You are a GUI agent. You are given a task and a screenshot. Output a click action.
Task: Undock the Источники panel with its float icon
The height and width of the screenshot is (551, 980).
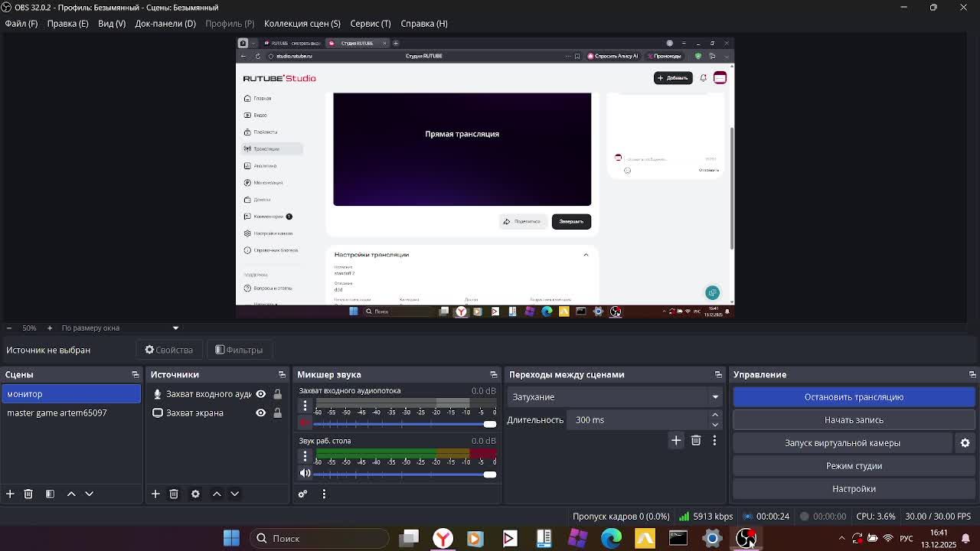282,374
